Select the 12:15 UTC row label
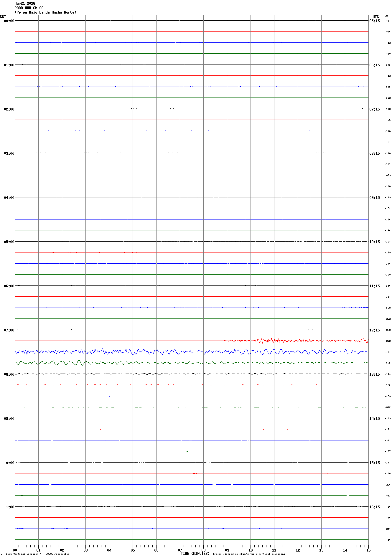Viewport: 392px width, 558px height. click(375, 330)
